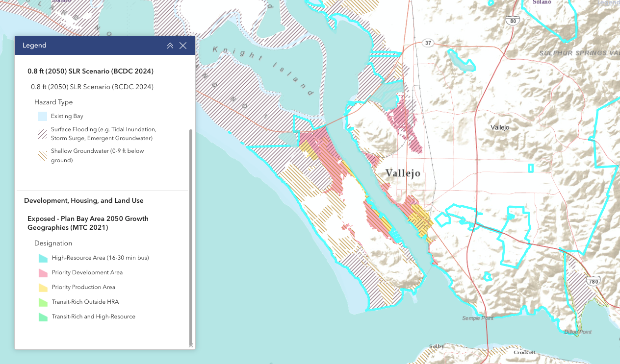
Task: Click the Transit-Rich Outside HRA green symbol
Action: click(43, 302)
